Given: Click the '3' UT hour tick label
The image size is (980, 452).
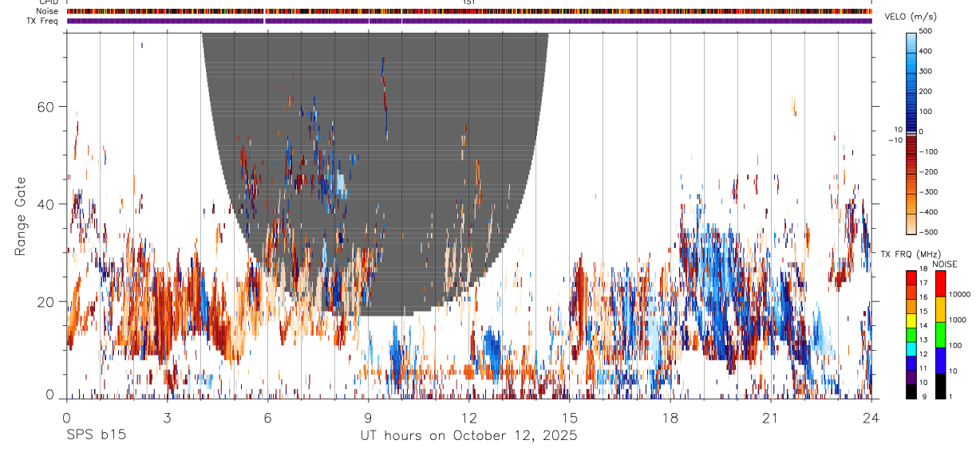Looking at the screenshot, I should click(x=167, y=417).
